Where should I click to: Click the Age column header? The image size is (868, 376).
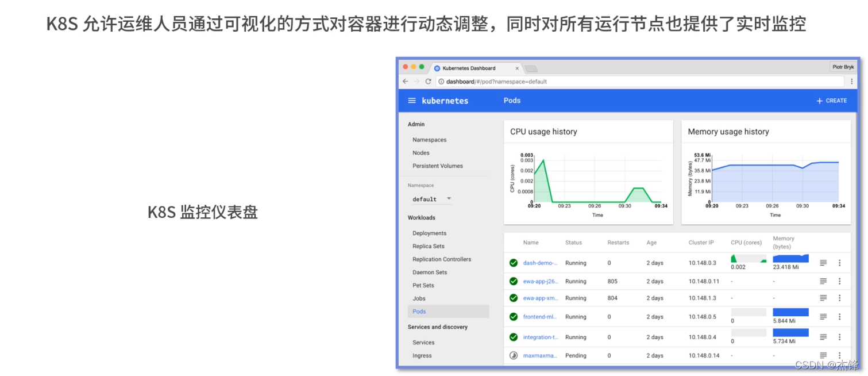point(651,243)
